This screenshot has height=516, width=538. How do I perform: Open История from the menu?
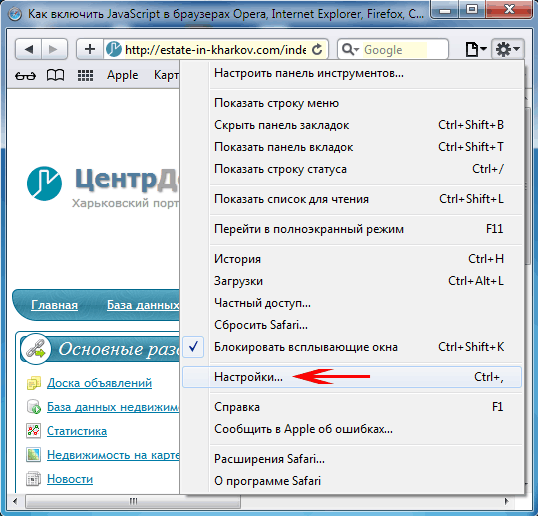click(352, 259)
